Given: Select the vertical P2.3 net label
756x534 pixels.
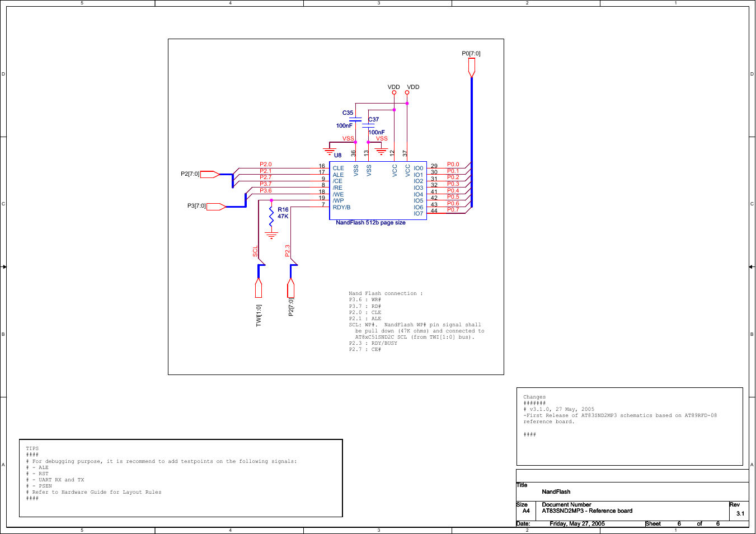Looking at the screenshot, I should point(287,251).
